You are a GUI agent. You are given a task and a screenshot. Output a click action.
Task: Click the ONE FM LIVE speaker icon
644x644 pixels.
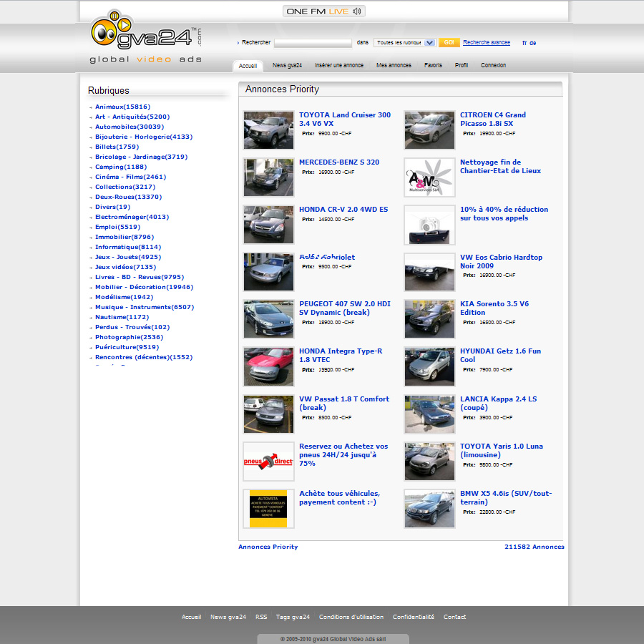pyautogui.click(x=358, y=11)
